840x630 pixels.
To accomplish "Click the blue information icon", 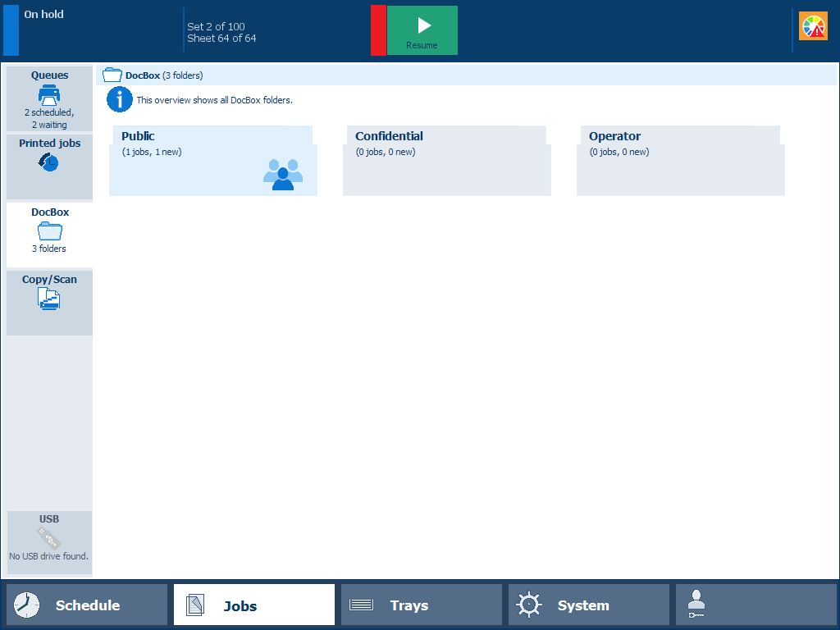I will click(x=120, y=100).
